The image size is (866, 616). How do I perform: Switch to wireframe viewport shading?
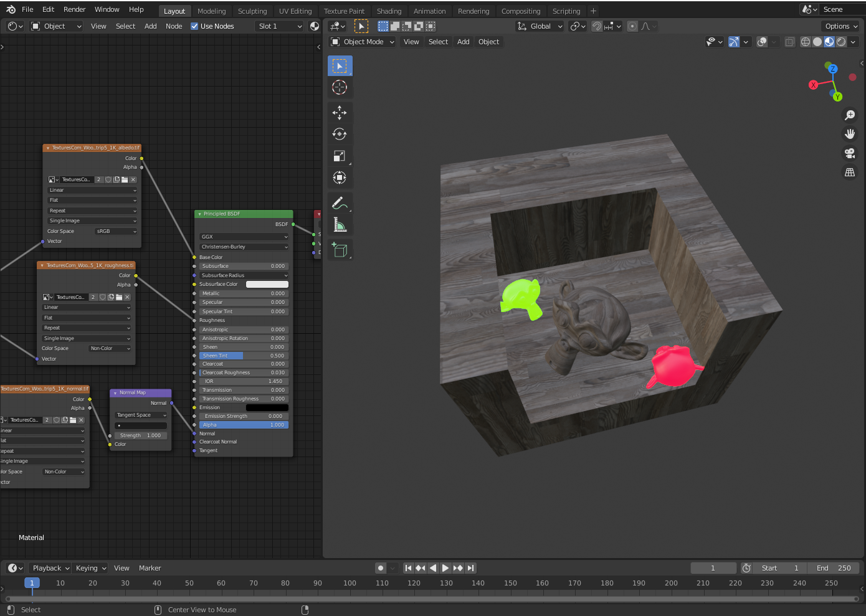[x=806, y=42]
